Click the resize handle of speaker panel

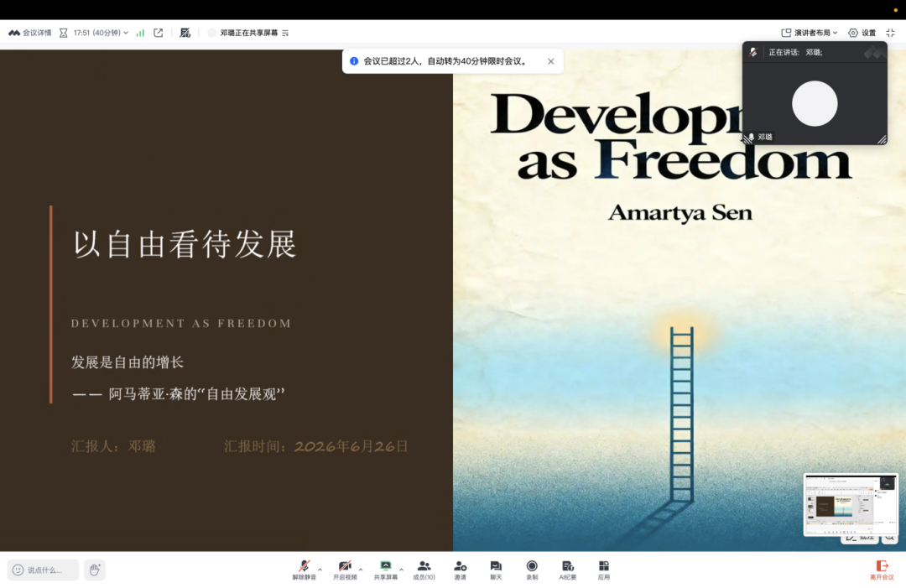pos(882,139)
